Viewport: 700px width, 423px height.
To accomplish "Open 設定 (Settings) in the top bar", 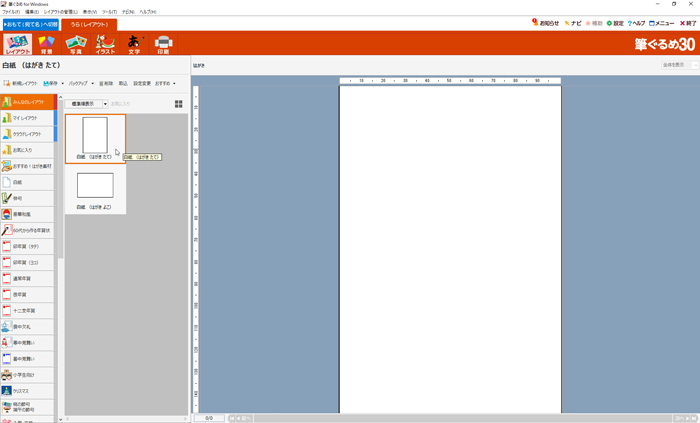I will 615,23.
